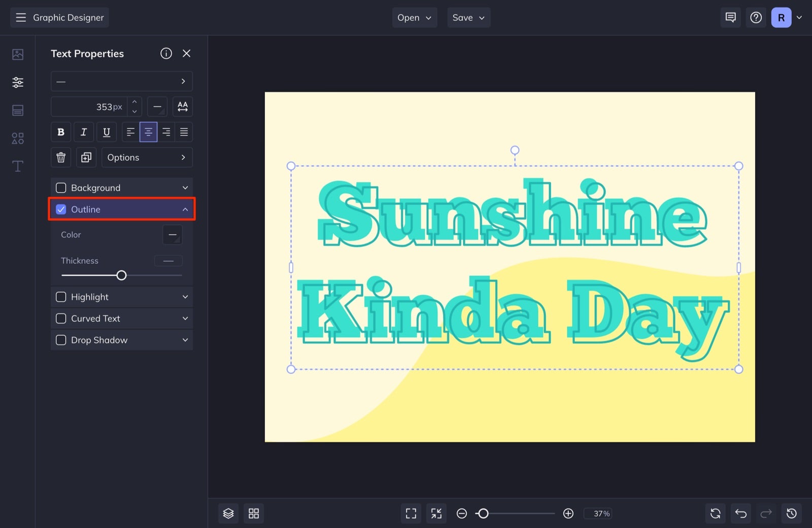This screenshot has width=812, height=528.
Task: Open the Text tool in the sidebar
Action: pyautogui.click(x=17, y=166)
